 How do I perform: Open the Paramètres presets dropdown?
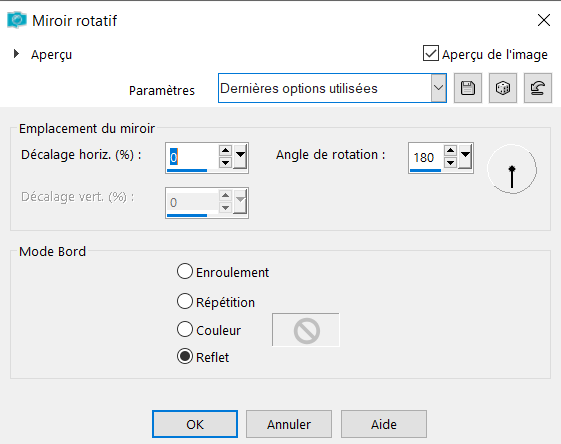pos(438,88)
